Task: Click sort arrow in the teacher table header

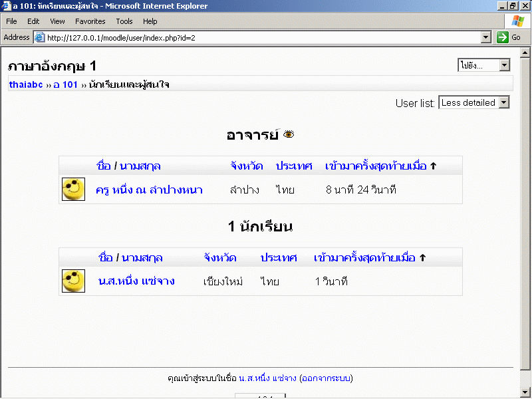Action: pyautogui.click(x=433, y=166)
